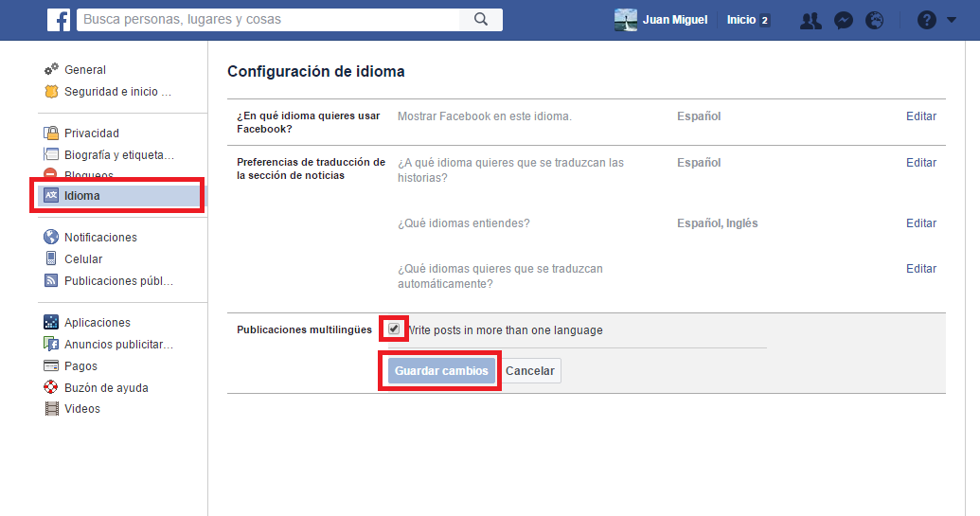This screenshot has height=516, width=980.
Task: Click the Bloqueos red icon
Action: 51,173
